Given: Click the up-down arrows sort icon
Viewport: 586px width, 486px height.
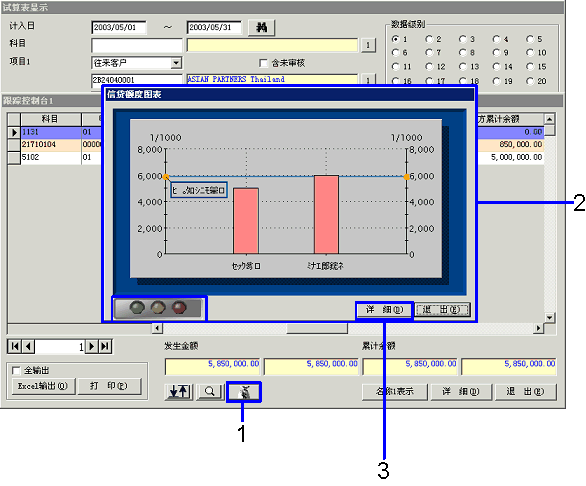Looking at the screenshot, I should point(179,391).
